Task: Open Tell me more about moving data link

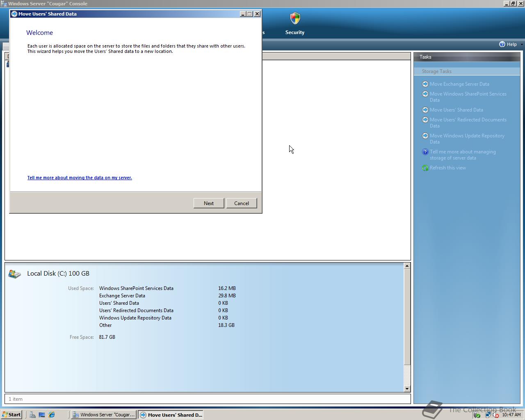Action: [80, 178]
